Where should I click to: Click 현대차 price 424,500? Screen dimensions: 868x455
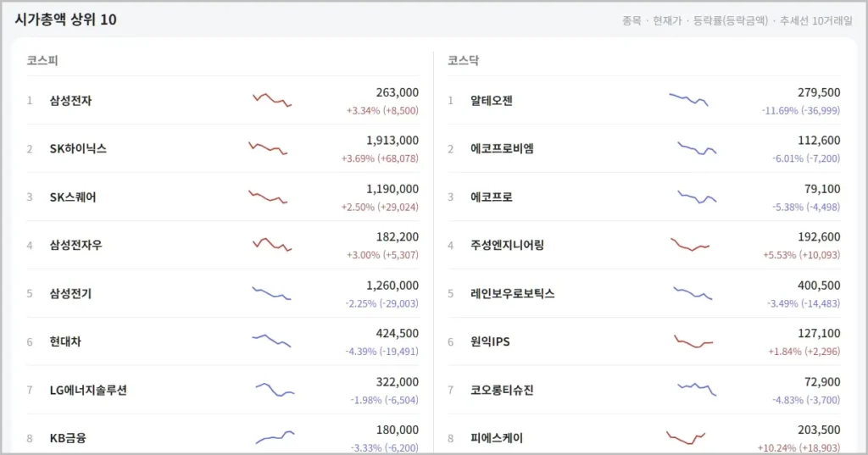click(x=397, y=333)
